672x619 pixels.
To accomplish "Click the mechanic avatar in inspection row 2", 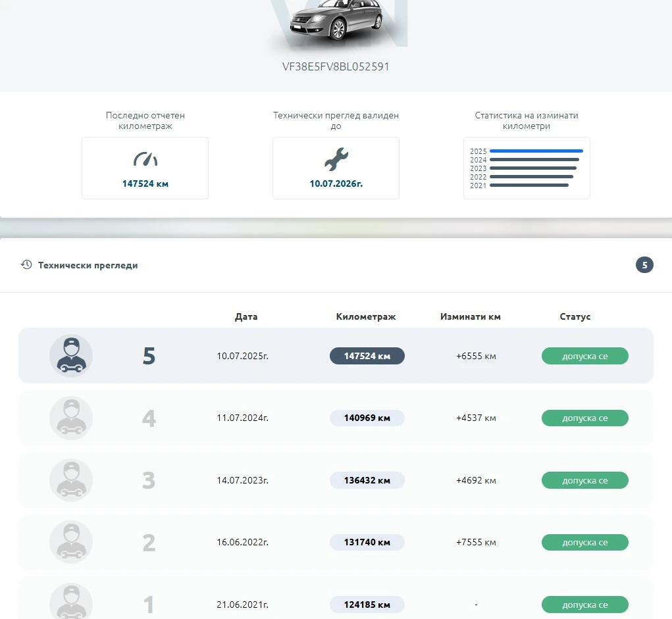I will (71, 542).
